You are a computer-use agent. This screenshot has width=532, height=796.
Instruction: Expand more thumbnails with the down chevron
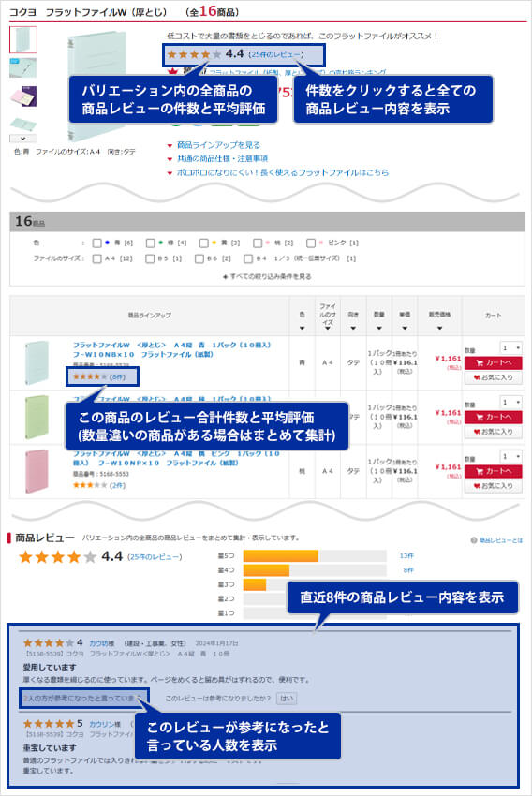pyautogui.click(x=22, y=138)
